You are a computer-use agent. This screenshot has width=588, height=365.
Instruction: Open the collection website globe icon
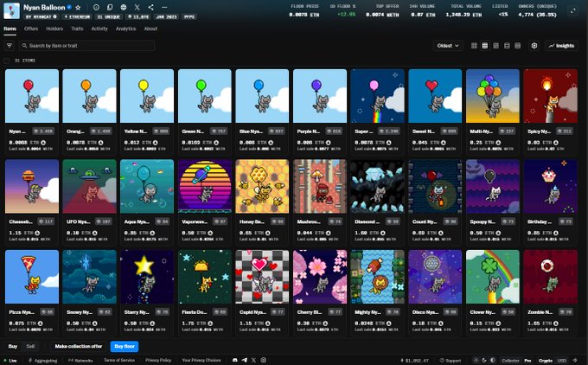coord(124,7)
